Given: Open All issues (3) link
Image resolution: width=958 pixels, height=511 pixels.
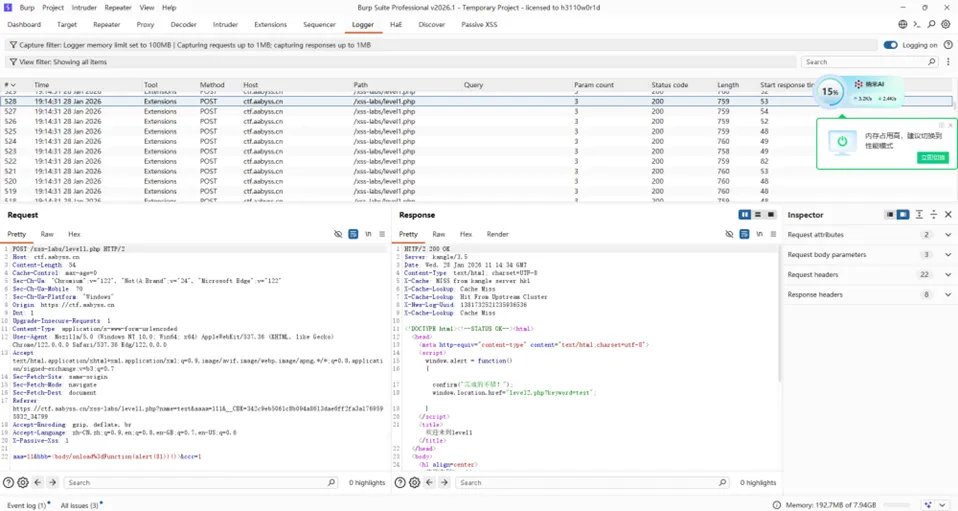Looking at the screenshot, I should (x=79, y=505).
